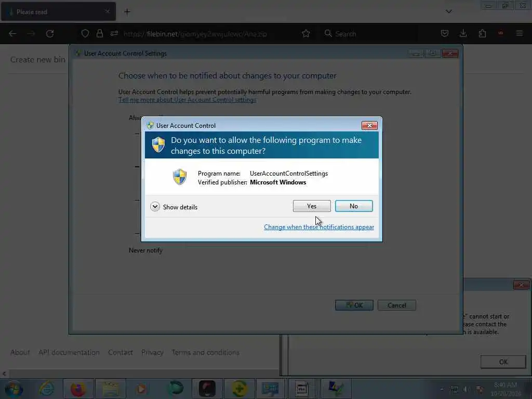
Task: Click OK in User Account Control Settings window
Action: tap(354, 305)
